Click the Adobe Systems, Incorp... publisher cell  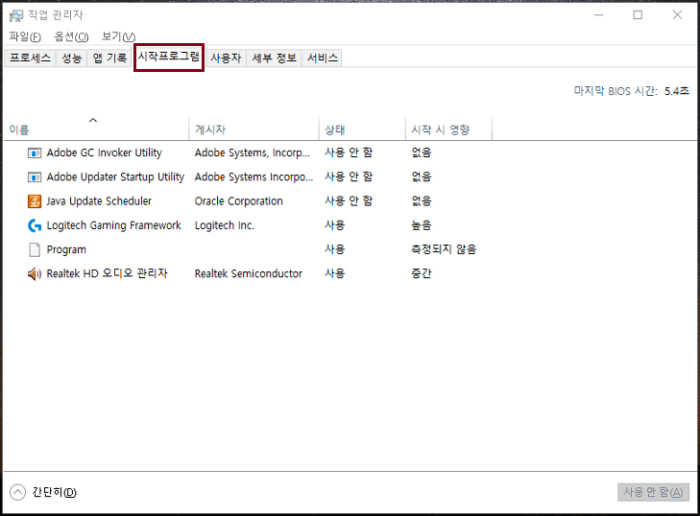point(252,153)
